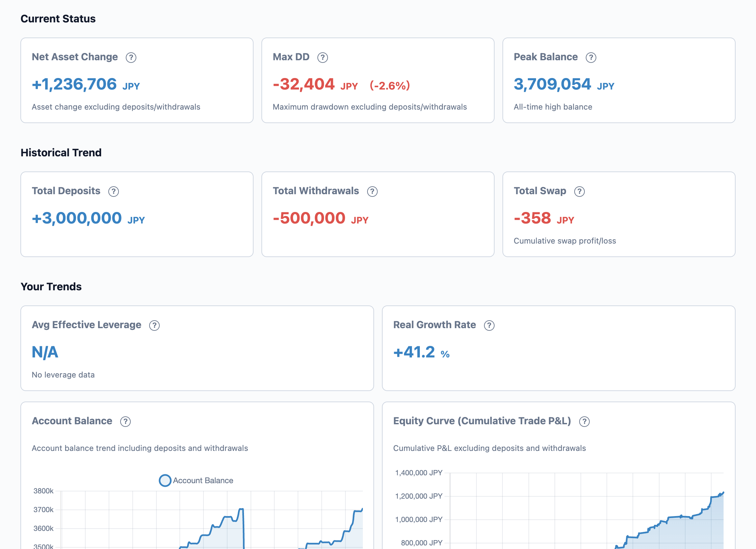
Task: Click the Current Status section heading
Action: [x=58, y=19]
